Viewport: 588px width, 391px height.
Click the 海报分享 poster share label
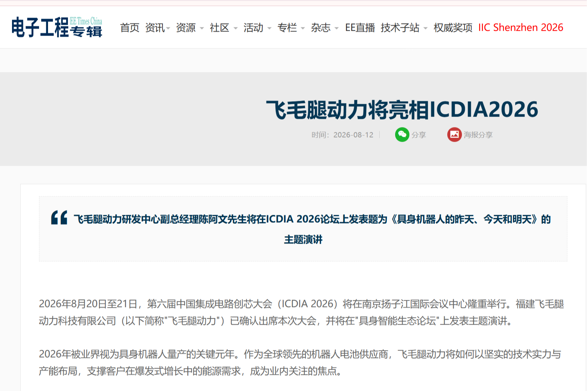(x=478, y=135)
